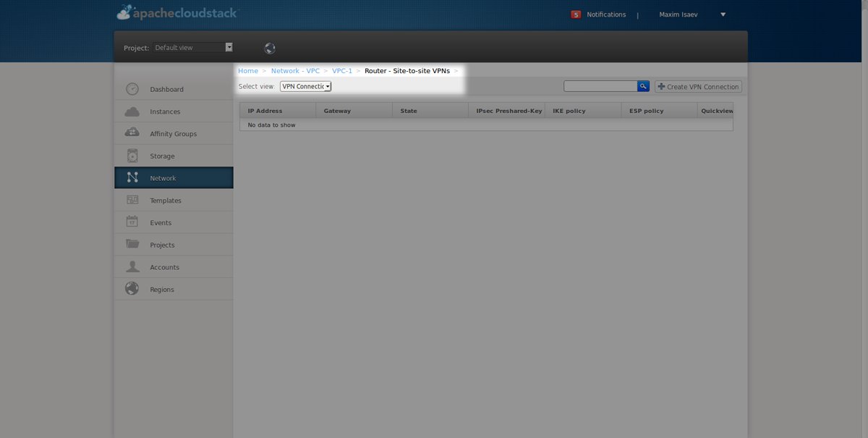Open Projects via the folder icon
Image resolution: width=868 pixels, height=438 pixels.
coord(132,244)
